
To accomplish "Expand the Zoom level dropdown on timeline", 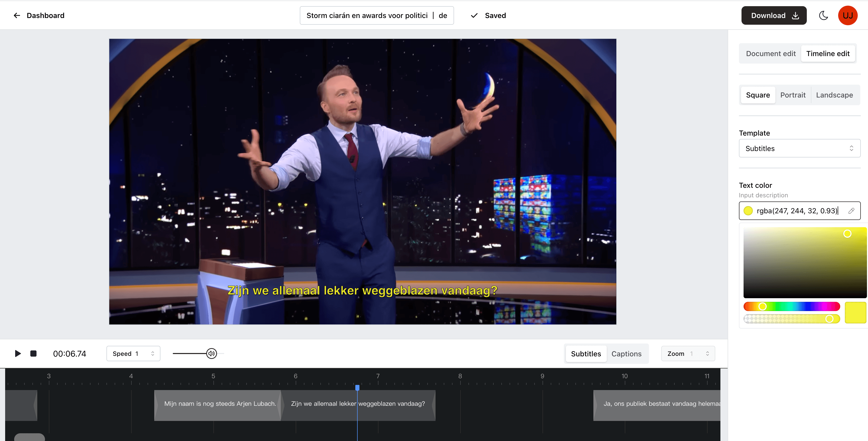I will pyautogui.click(x=707, y=353).
